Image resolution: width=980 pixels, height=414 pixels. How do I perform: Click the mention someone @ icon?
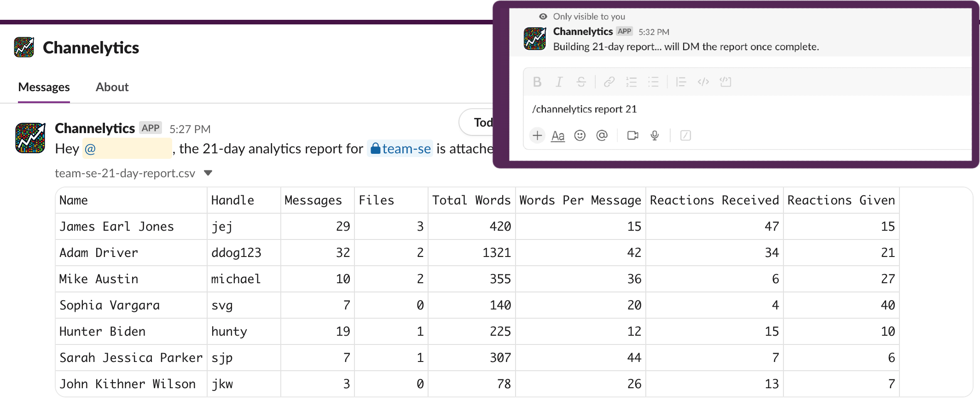(602, 135)
